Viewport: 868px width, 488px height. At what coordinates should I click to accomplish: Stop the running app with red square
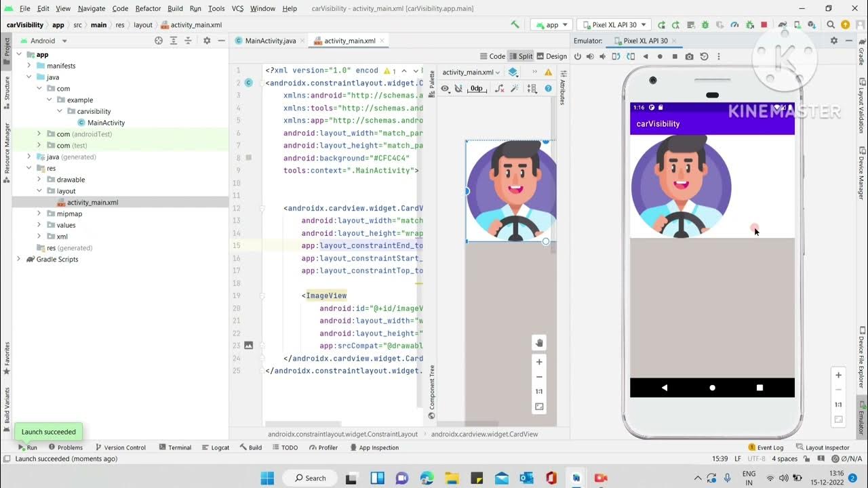tap(764, 24)
